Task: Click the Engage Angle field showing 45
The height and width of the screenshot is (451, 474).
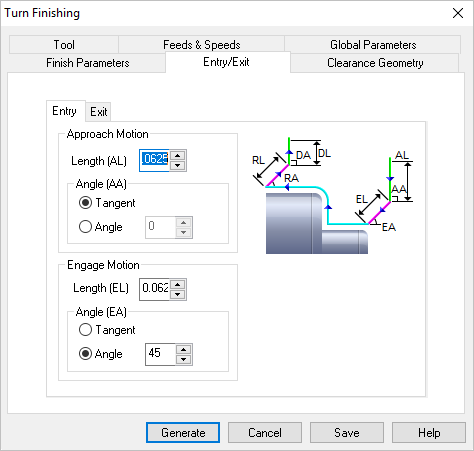Action: point(160,354)
